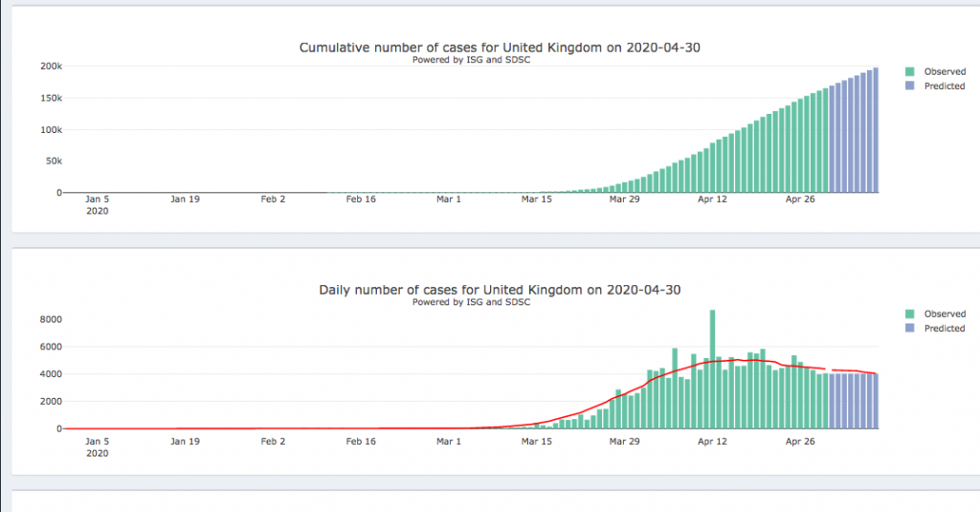Hide Predicted series in daily cases legend
Viewport: 980px width, 512px height.
(x=944, y=328)
